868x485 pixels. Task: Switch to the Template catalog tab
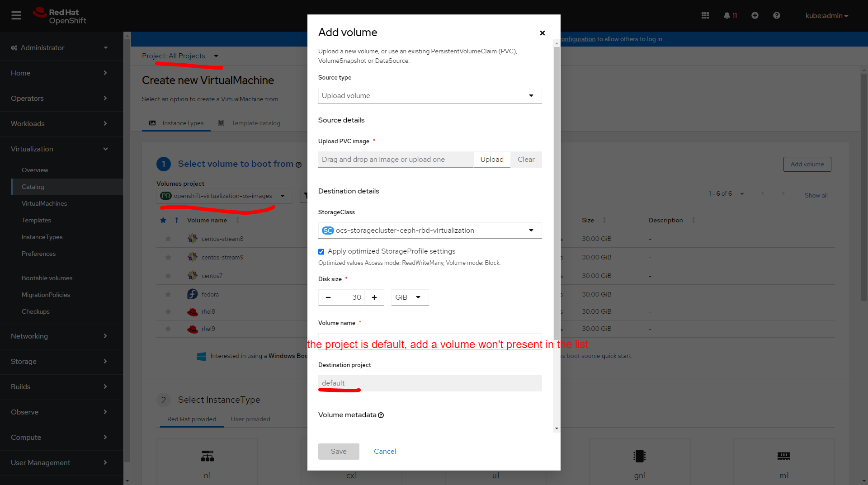click(249, 123)
